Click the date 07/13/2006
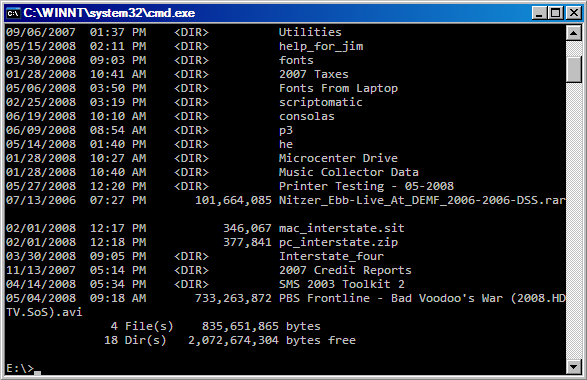This screenshot has width=587, height=380. 41,200
